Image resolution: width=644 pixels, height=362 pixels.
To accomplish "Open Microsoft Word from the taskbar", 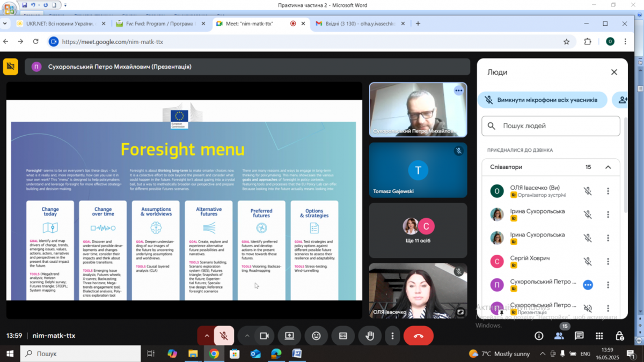I will [x=297, y=353].
